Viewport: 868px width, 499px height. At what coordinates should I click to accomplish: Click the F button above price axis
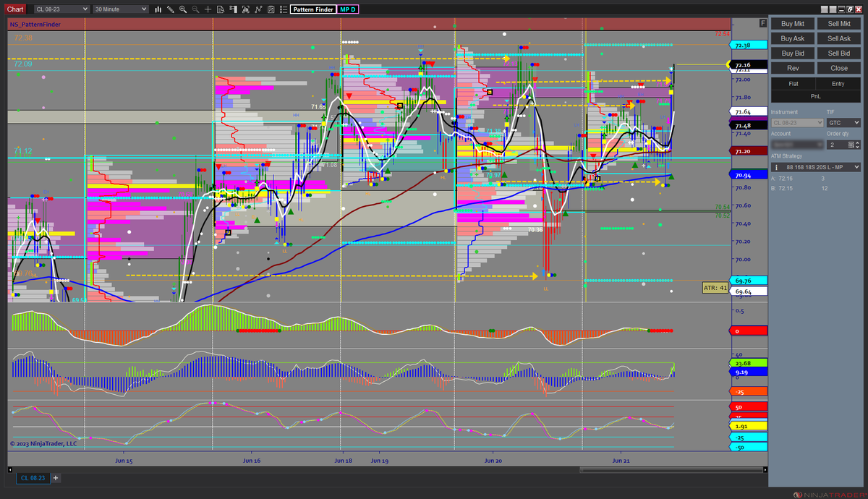click(x=762, y=23)
